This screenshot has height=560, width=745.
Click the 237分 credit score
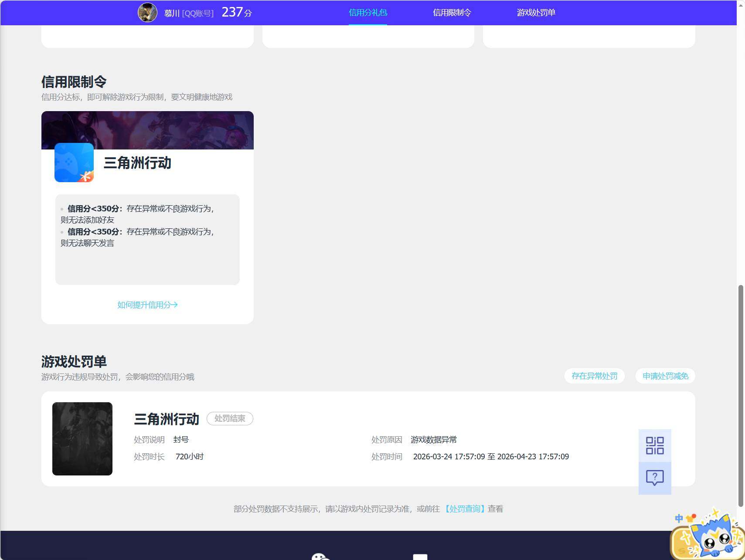pyautogui.click(x=237, y=12)
